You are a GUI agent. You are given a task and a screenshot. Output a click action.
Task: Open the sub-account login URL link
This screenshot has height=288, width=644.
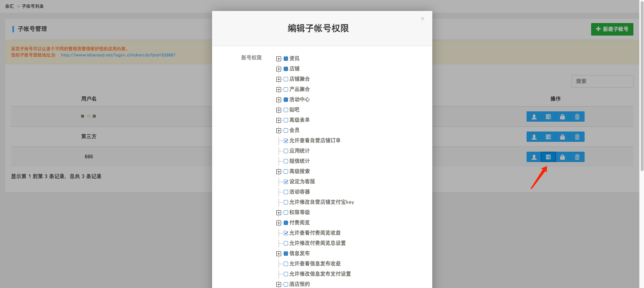(x=118, y=55)
